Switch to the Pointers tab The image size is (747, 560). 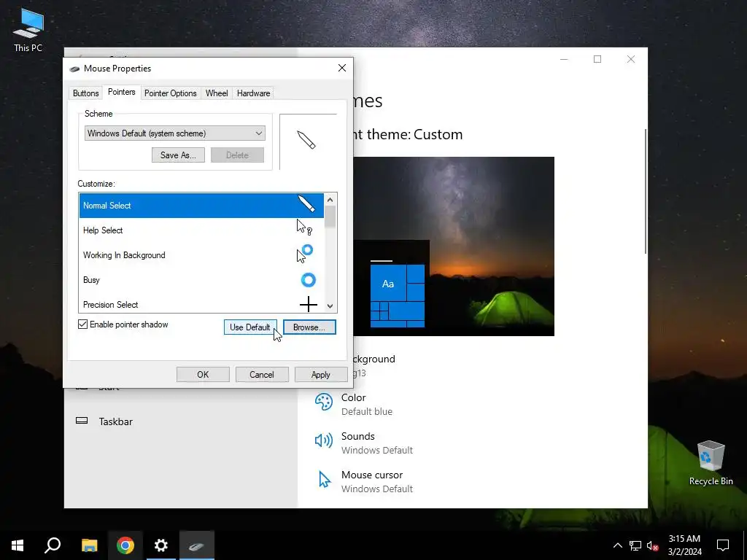tap(122, 92)
